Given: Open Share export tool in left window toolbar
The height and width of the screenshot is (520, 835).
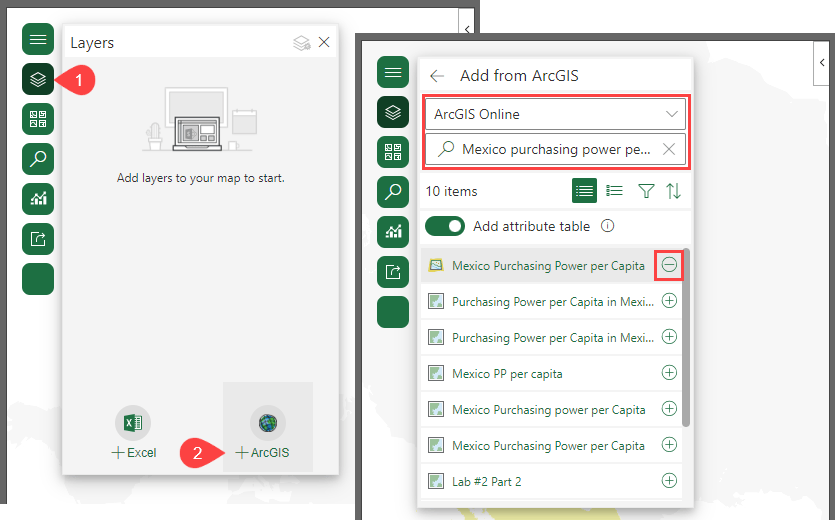Looking at the screenshot, I should [x=38, y=239].
